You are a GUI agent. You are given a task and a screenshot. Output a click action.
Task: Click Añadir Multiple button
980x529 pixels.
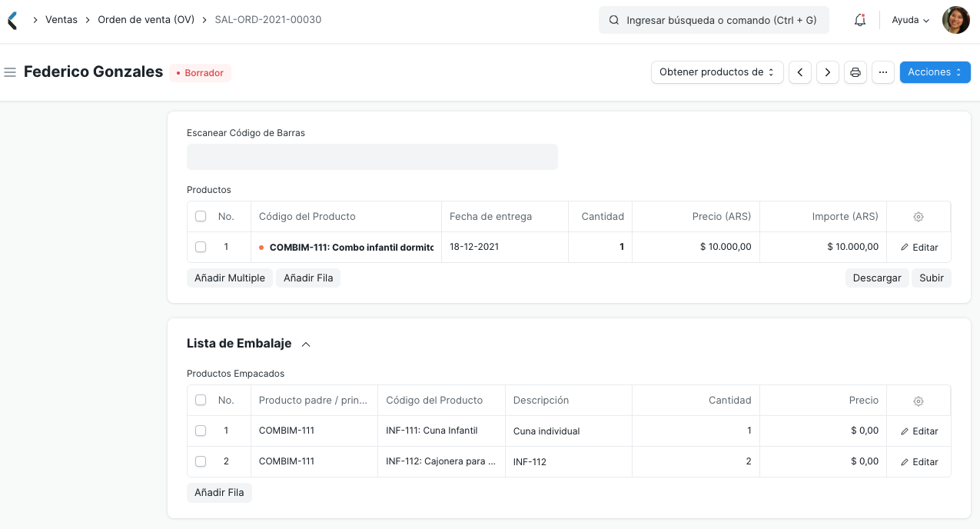230,278
